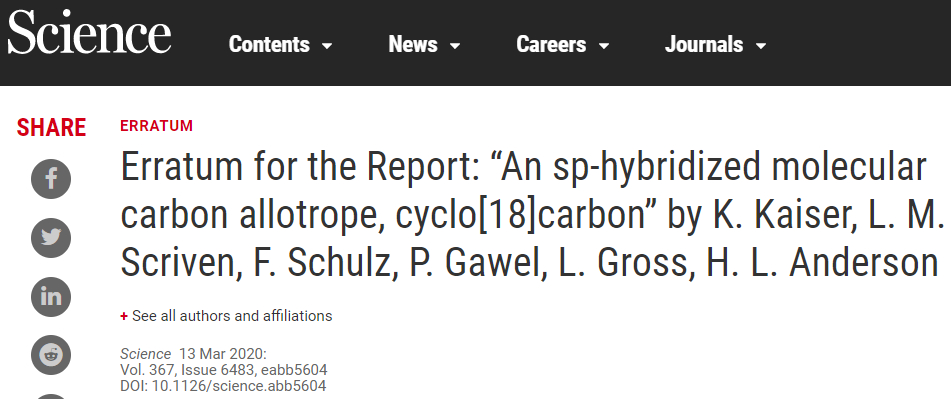The width and height of the screenshot is (951, 399).
Task: Expand the Journals dropdown arrow
Action: (x=761, y=45)
